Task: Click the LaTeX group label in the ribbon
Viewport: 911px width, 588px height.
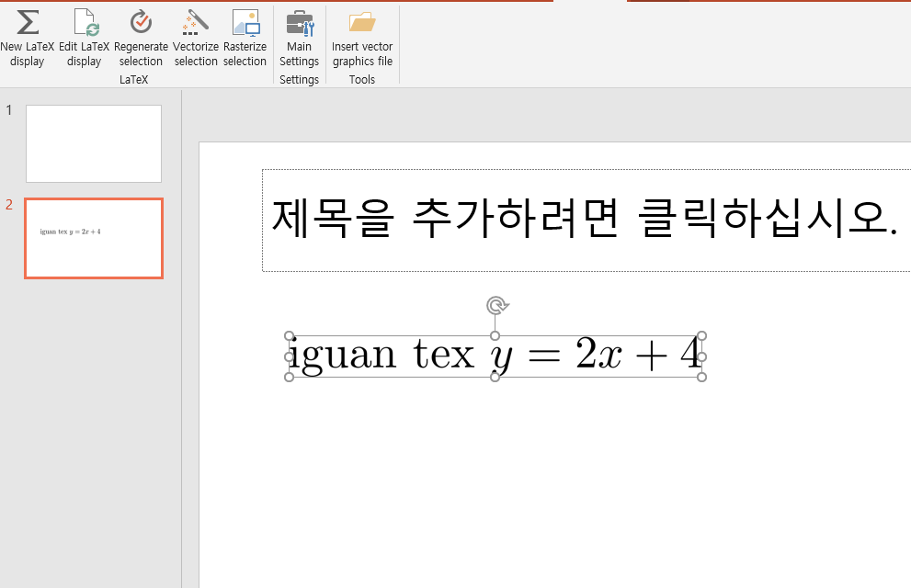Action: click(x=133, y=79)
